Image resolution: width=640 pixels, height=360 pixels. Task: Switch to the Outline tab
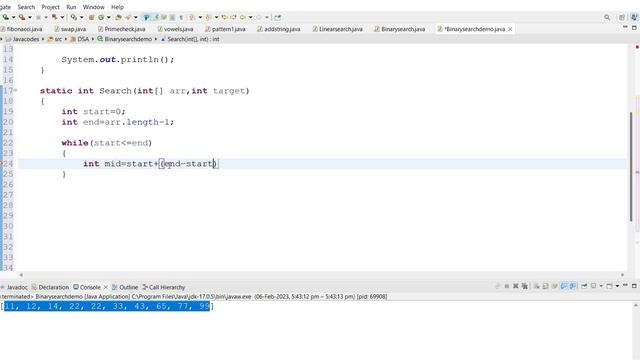tap(125, 287)
